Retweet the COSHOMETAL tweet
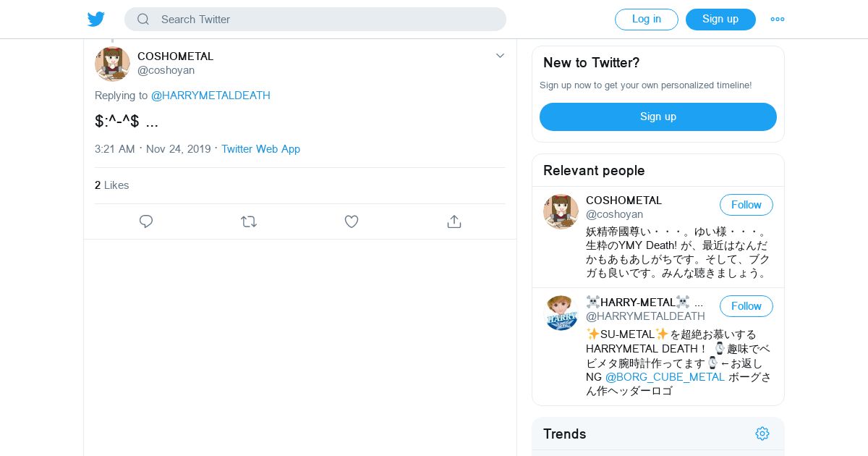Viewport: 868px width, 456px height. pos(249,221)
